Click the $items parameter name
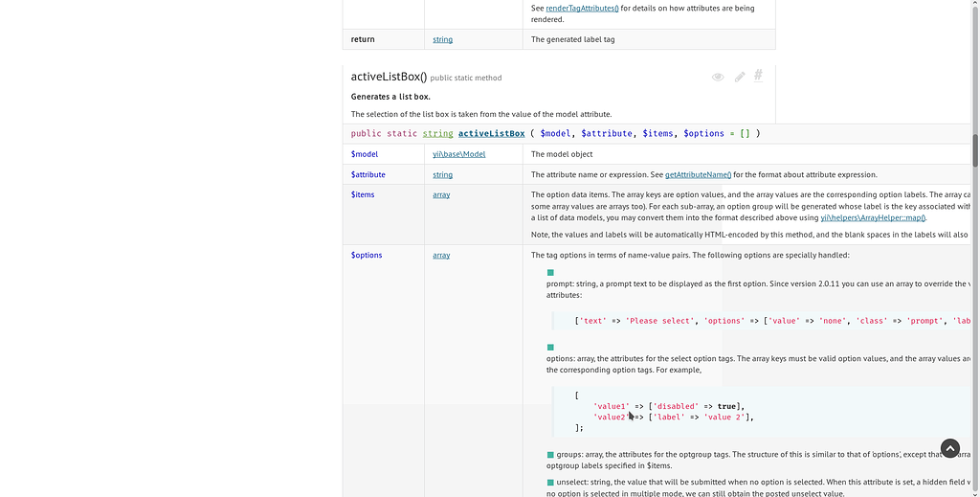Screen dimensions: 980x497 click(x=363, y=194)
